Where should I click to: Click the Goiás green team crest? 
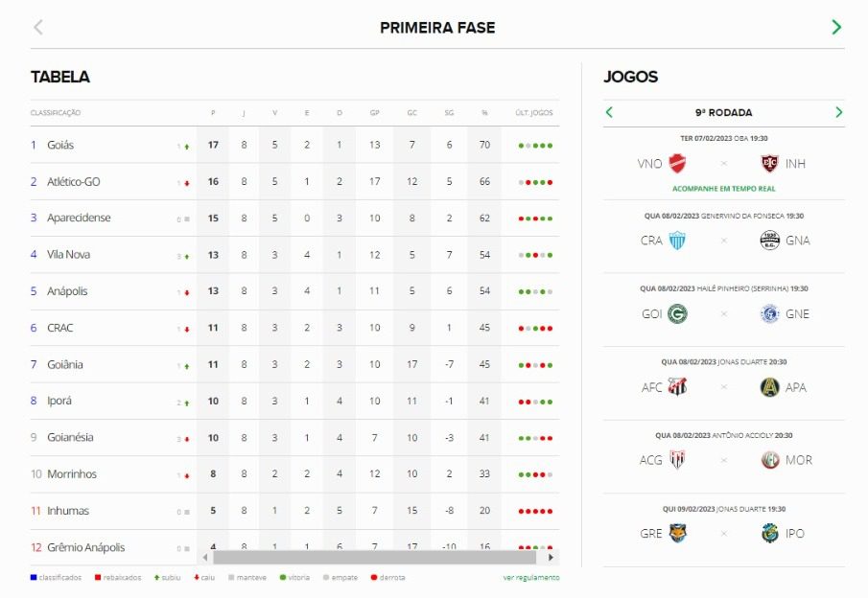tap(678, 313)
